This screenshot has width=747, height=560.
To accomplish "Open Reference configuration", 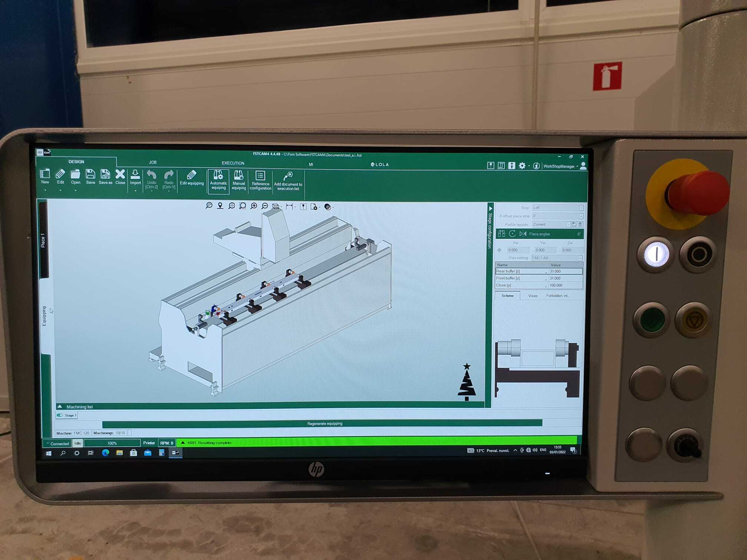I will (260, 180).
